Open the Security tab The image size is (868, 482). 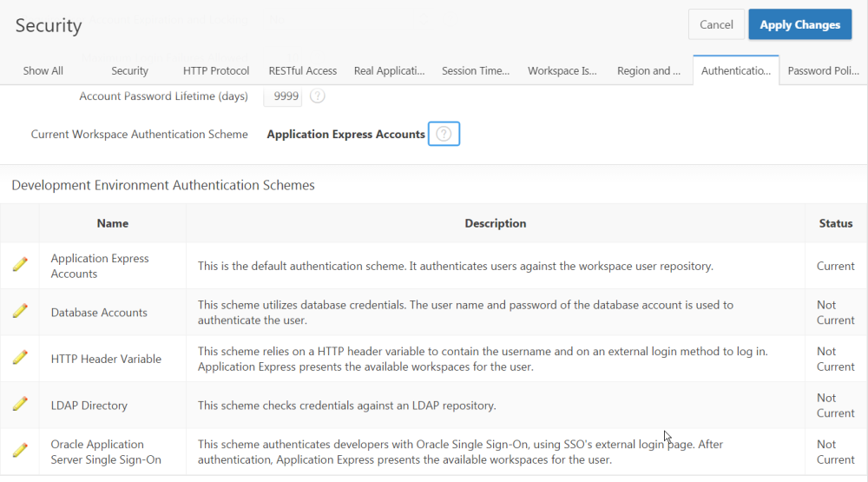click(129, 71)
